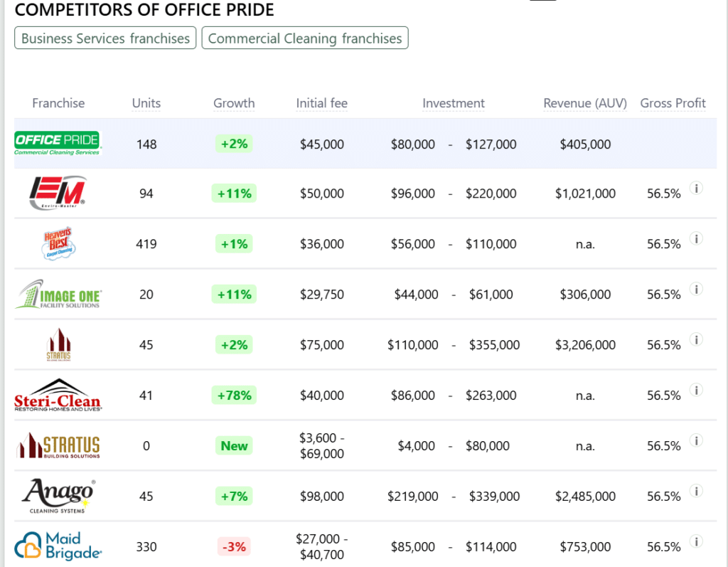The height and width of the screenshot is (567, 728).
Task: Click the small Stratus logo with 45 units
Action: (58, 344)
